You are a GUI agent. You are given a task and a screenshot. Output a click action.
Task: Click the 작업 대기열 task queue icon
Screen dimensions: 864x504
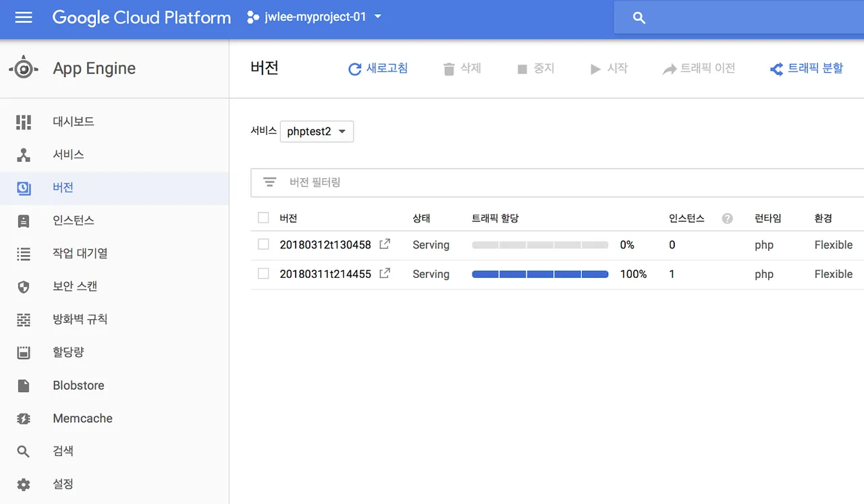pyautogui.click(x=24, y=254)
